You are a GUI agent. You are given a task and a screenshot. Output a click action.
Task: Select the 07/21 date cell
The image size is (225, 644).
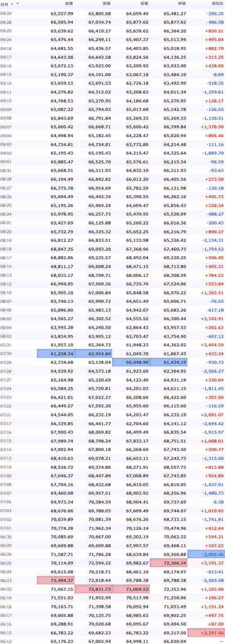coord(6,414)
